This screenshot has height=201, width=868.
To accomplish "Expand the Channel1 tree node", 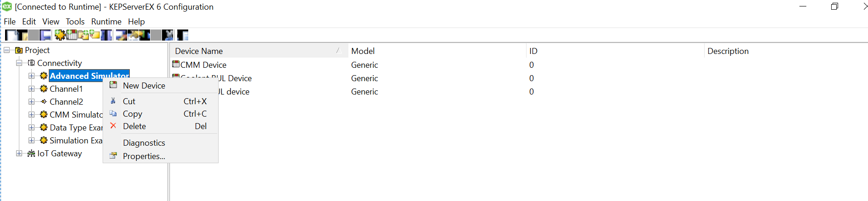I will [x=31, y=89].
